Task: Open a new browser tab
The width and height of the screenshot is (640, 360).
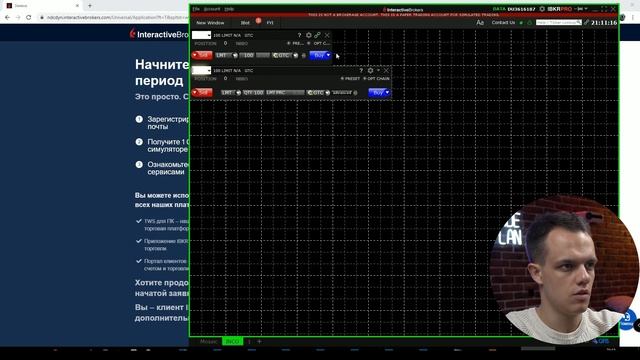Action: coord(90,6)
